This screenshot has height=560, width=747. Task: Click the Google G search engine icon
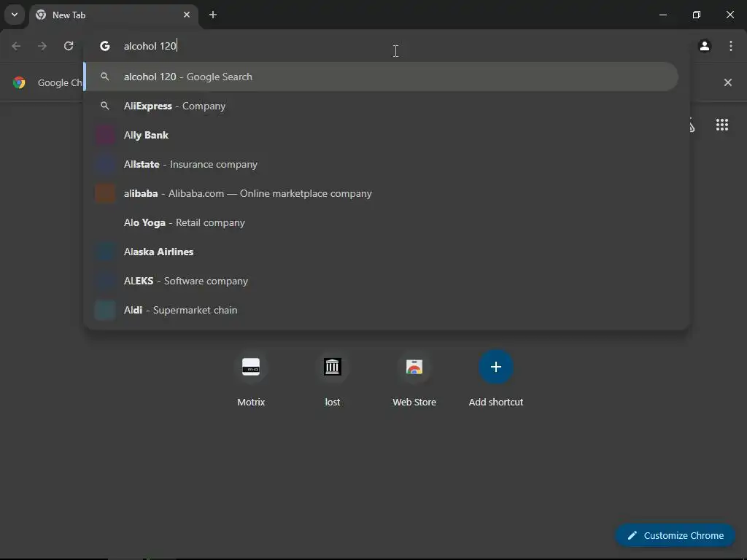point(105,46)
